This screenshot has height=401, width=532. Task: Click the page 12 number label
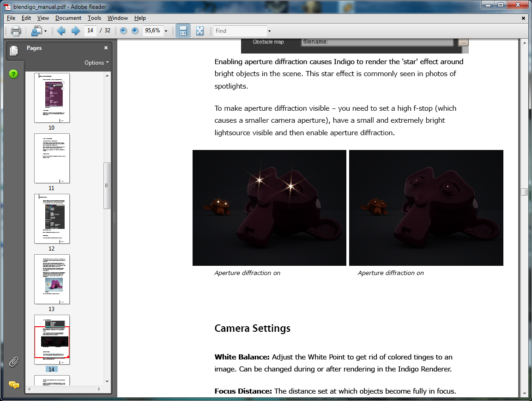[52, 249]
